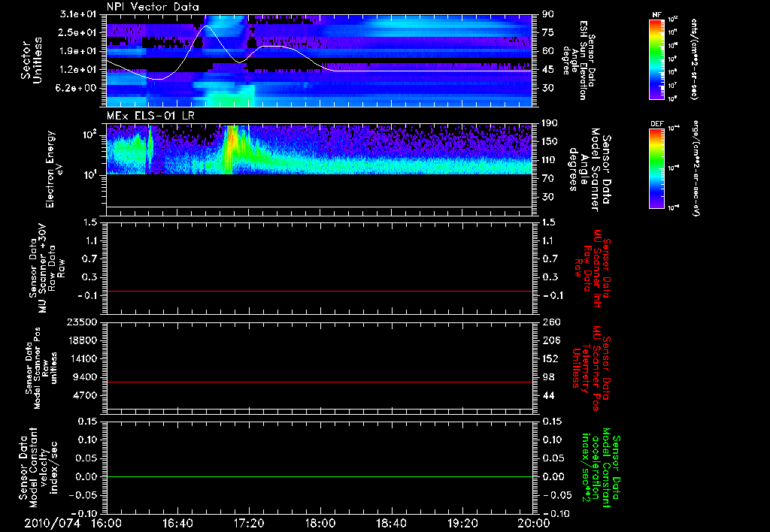The image size is (770, 532).
Task: Click the 150 scanner angle tick
Action: click(x=551, y=141)
